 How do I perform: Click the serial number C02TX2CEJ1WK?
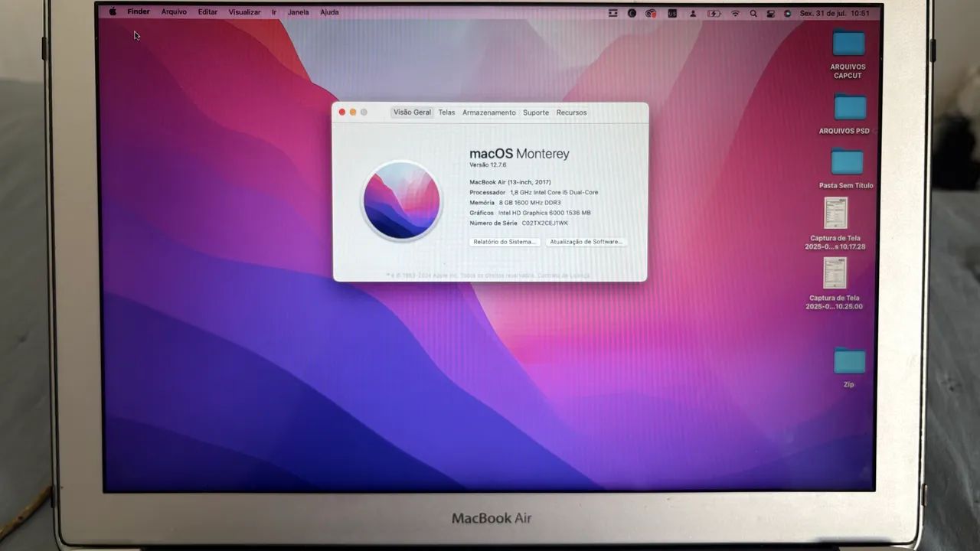point(545,223)
